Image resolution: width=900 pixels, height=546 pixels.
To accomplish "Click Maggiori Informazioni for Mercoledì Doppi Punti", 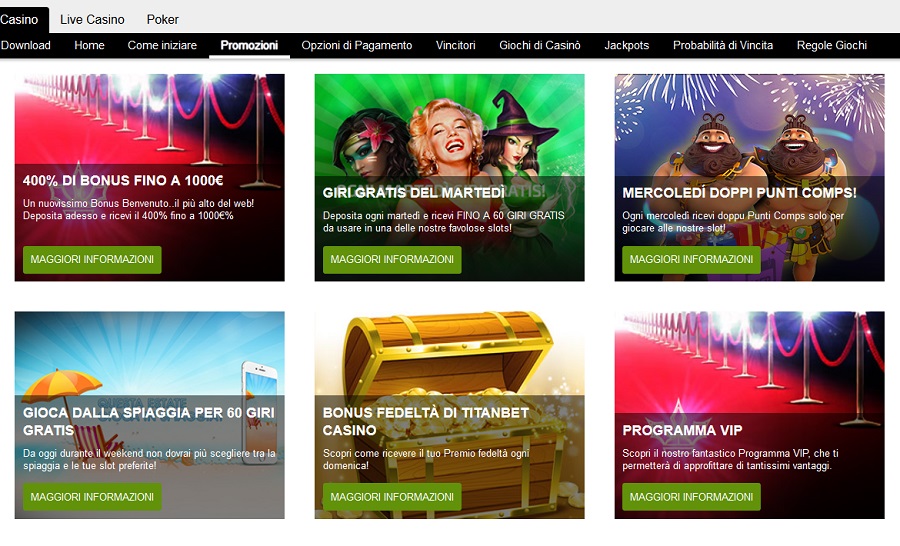I will tap(691, 260).
